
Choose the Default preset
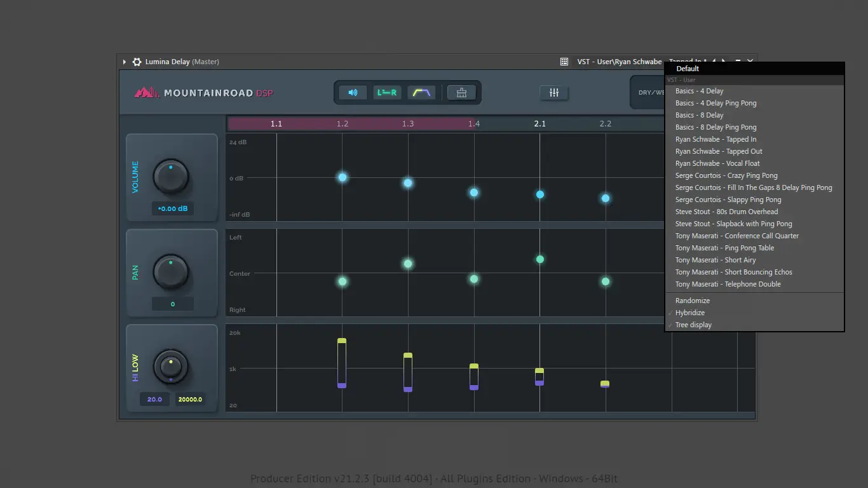[x=754, y=69]
